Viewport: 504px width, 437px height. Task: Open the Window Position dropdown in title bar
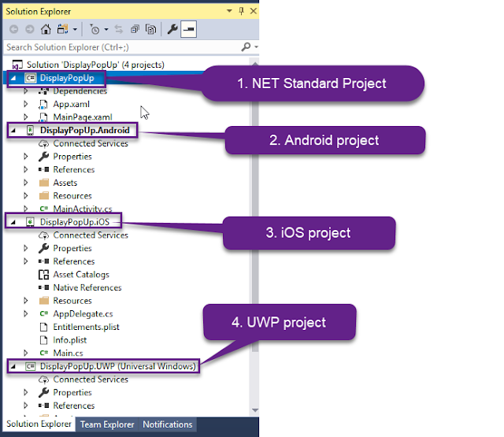[x=229, y=11]
